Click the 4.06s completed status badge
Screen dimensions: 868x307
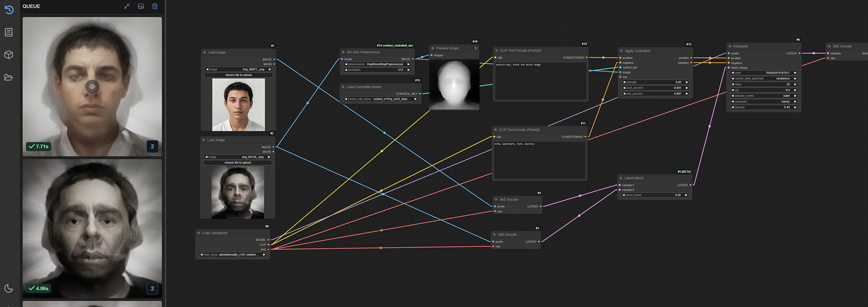(x=38, y=288)
